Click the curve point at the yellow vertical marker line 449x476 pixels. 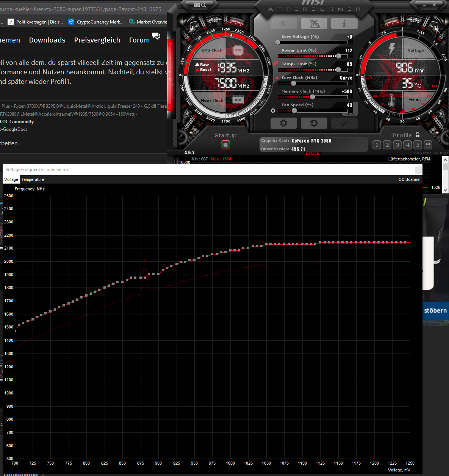(163, 270)
